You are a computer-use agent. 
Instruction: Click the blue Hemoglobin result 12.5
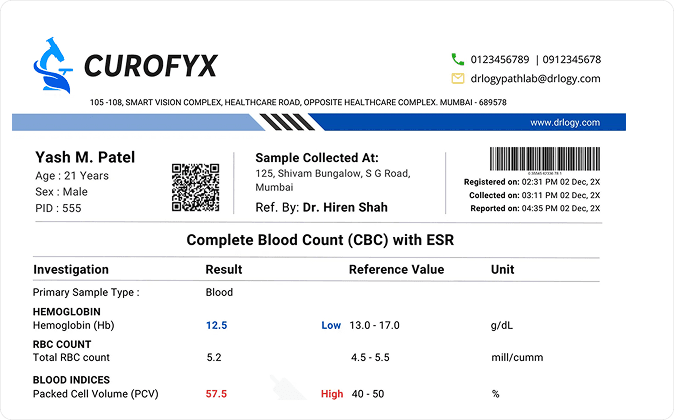(217, 326)
